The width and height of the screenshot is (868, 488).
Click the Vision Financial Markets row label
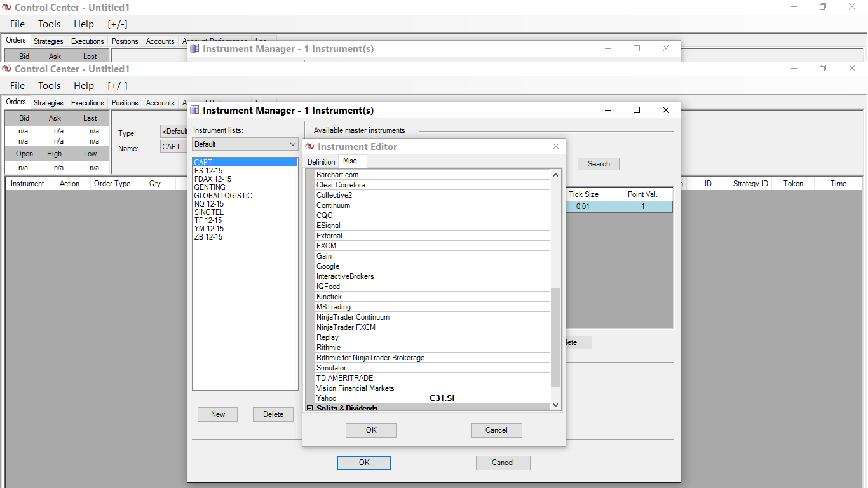(355, 388)
